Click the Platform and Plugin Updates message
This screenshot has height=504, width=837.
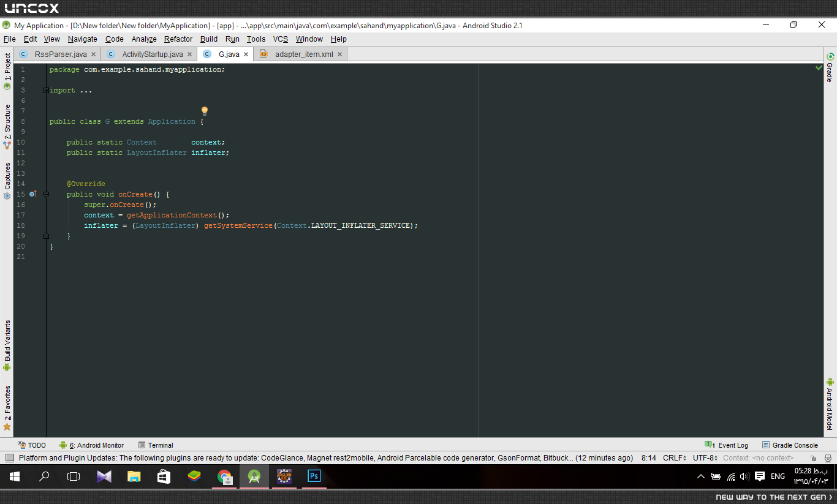pos(326,458)
